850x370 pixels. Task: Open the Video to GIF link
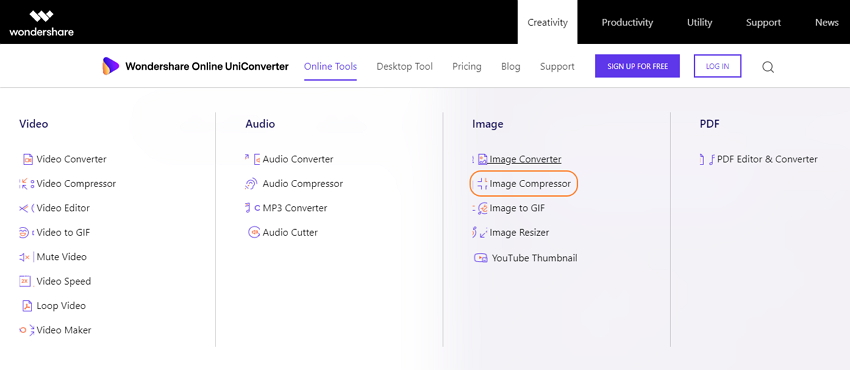point(63,232)
